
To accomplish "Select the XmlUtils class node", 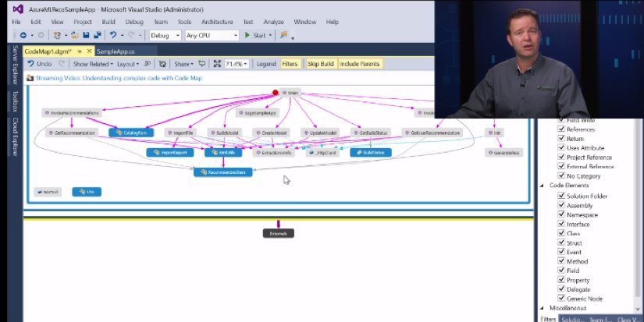I will coord(223,153).
